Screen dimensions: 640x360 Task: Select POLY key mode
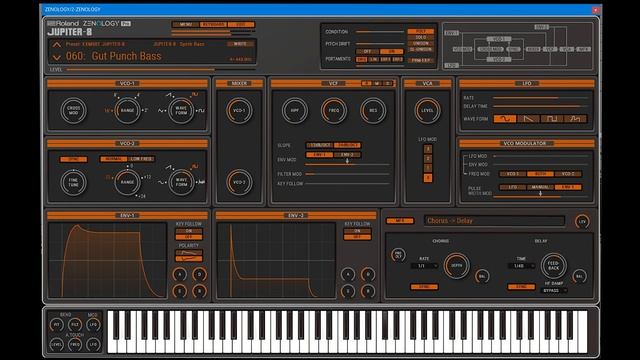click(421, 31)
